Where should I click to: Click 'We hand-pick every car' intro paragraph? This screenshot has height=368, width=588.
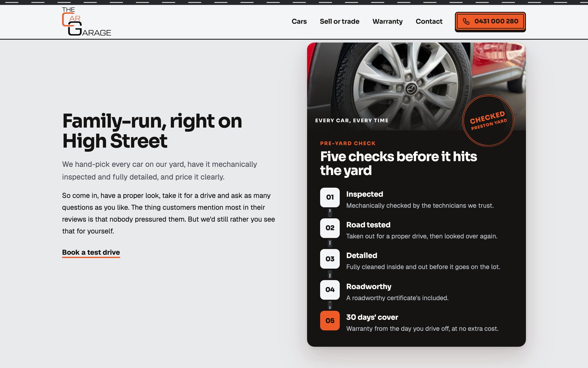(159, 171)
